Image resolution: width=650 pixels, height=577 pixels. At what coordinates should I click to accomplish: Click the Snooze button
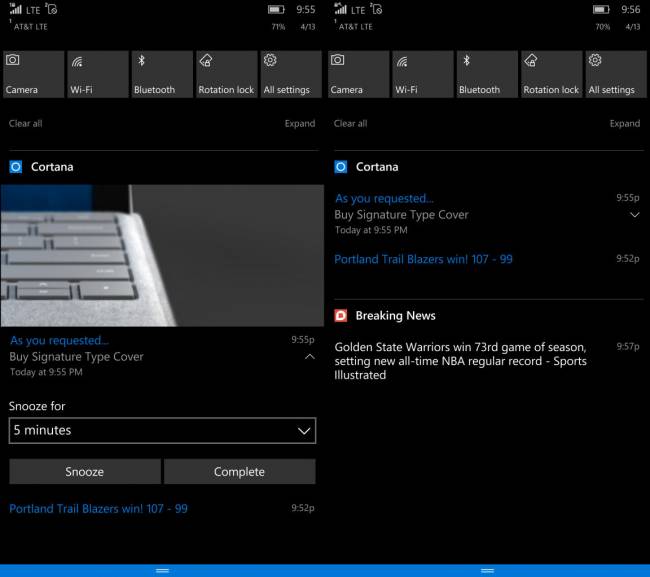pos(85,472)
